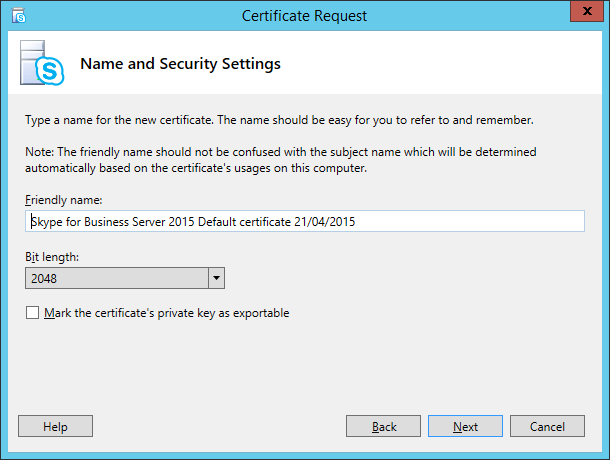Click into the Friendly name text field
610x460 pixels.
[x=305, y=221]
